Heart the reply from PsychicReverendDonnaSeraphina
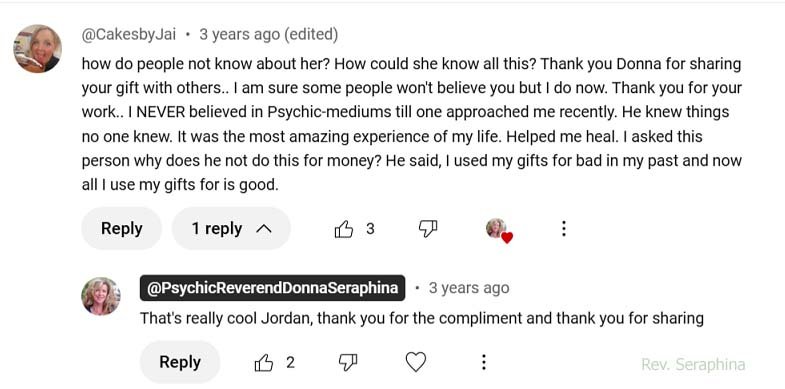This screenshot has width=785, height=389. 416,362
